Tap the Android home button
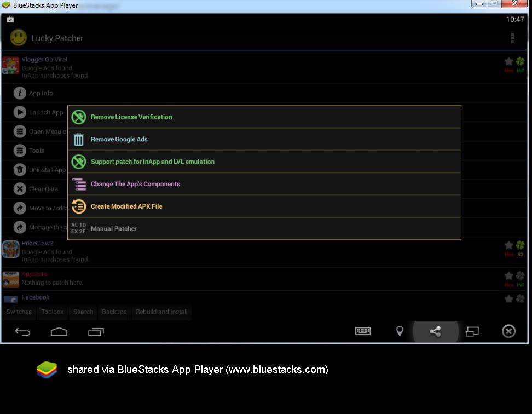This screenshot has height=414, width=532. [59, 331]
